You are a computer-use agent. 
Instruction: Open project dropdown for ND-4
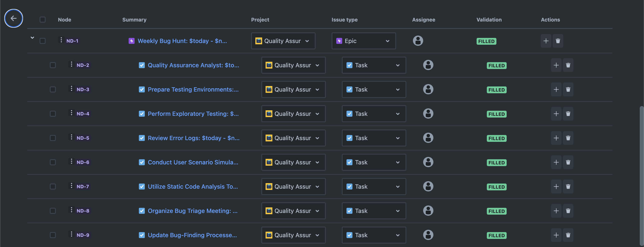coord(293,114)
